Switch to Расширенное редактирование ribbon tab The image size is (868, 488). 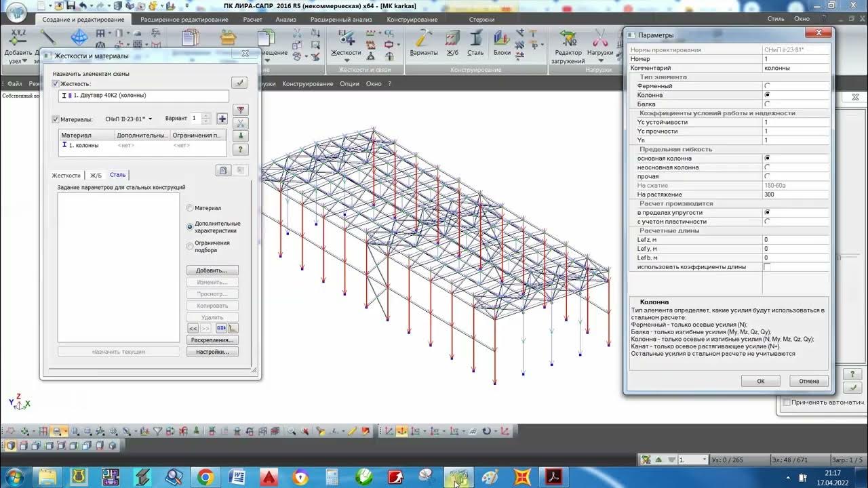click(x=184, y=20)
